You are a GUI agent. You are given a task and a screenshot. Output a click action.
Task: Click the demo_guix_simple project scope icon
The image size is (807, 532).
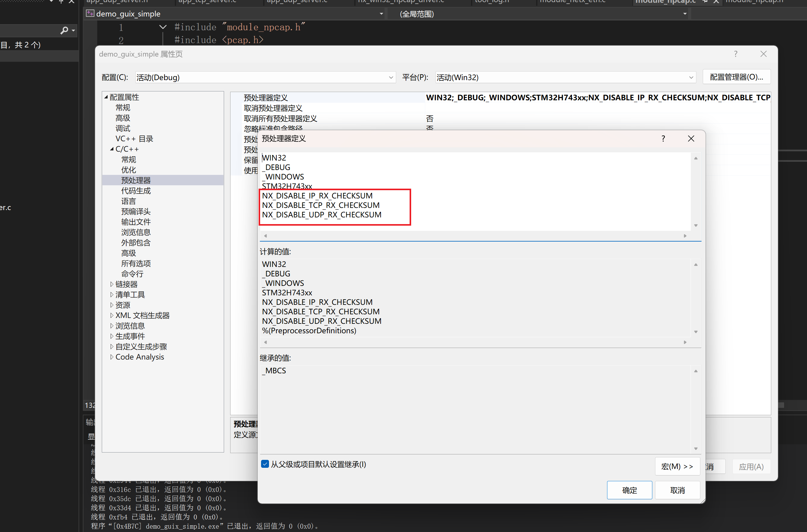point(90,13)
